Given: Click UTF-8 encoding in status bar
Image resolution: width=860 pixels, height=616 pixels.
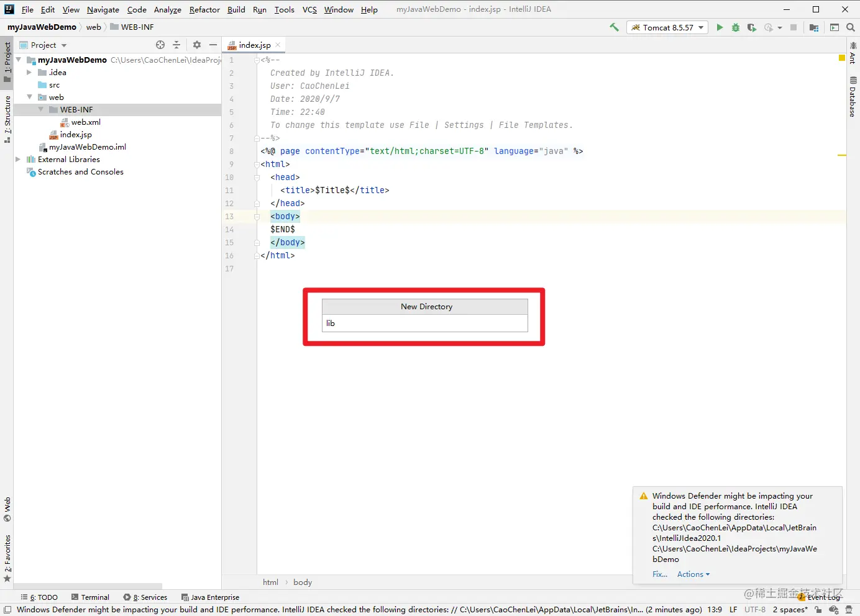Looking at the screenshot, I should pyautogui.click(x=755, y=610).
